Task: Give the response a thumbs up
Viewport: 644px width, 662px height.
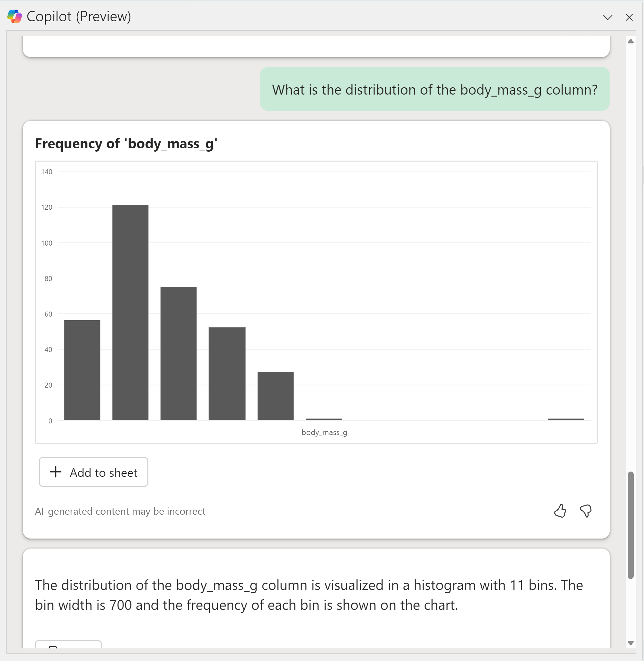Action: tap(560, 511)
